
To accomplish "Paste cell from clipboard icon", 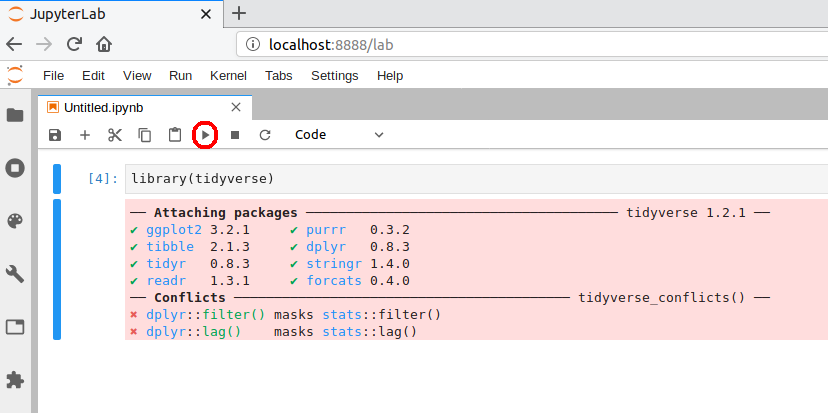I will 175,135.
